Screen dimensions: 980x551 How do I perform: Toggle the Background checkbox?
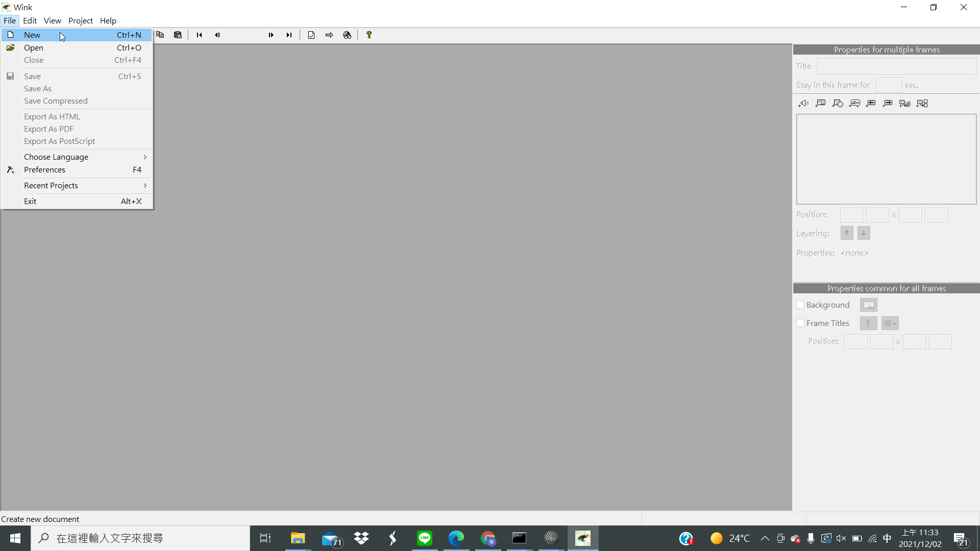800,305
